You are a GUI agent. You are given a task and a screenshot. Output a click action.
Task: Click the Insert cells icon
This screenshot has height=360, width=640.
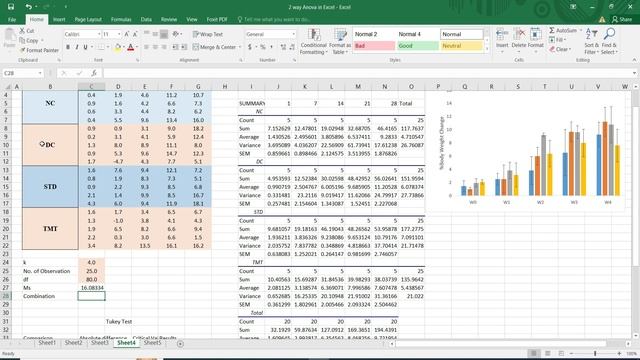(502, 34)
